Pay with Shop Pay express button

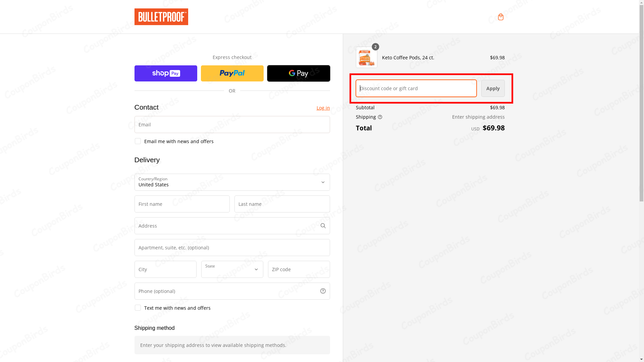point(166,73)
